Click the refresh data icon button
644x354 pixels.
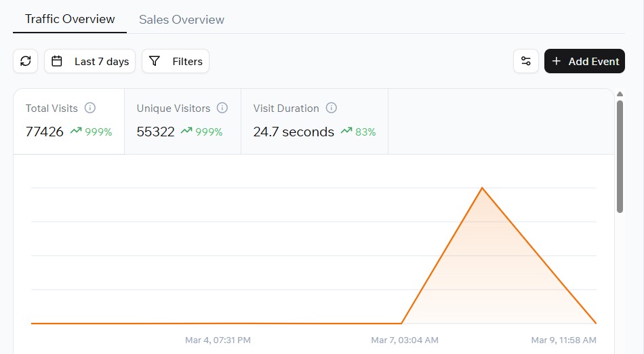[26, 61]
